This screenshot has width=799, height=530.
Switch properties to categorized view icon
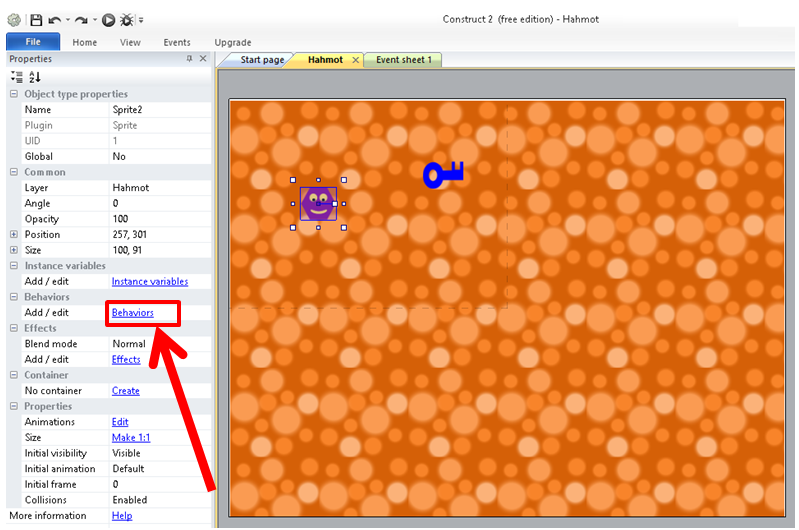pos(16,77)
